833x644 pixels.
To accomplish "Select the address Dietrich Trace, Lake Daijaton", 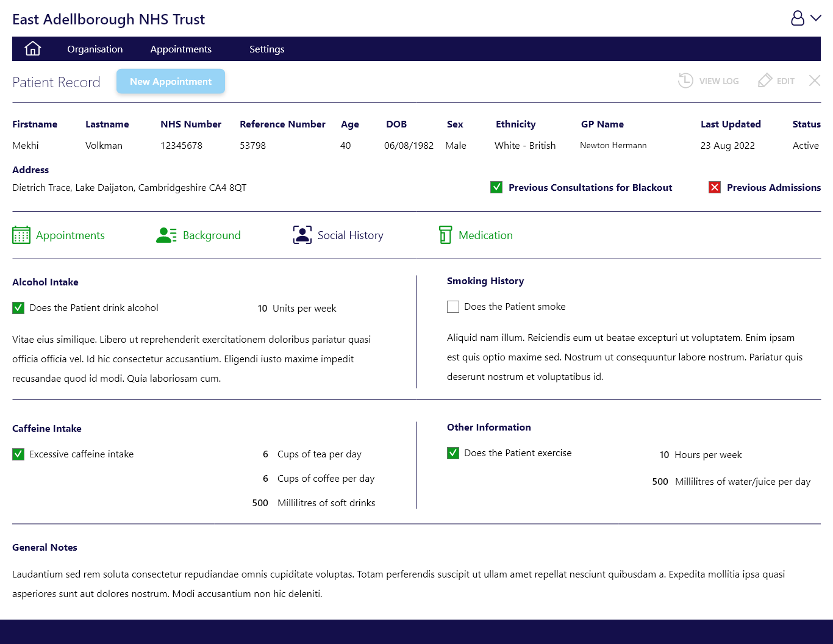I will [129, 188].
